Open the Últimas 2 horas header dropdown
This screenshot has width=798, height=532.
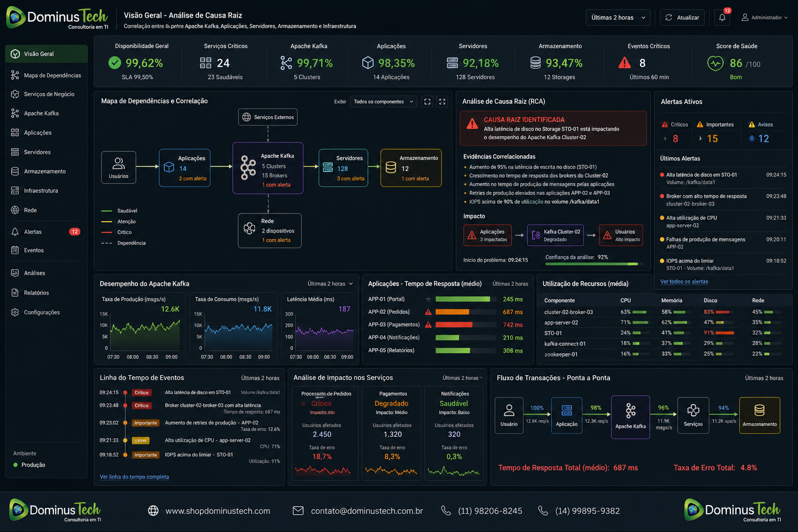pyautogui.click(x=618, y=17)
